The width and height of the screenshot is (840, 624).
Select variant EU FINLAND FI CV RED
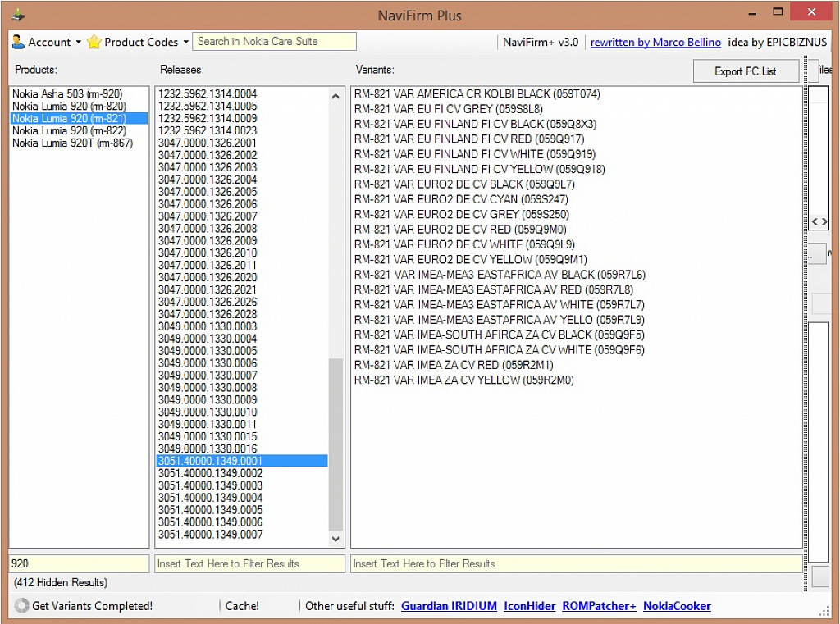(577, 139)
